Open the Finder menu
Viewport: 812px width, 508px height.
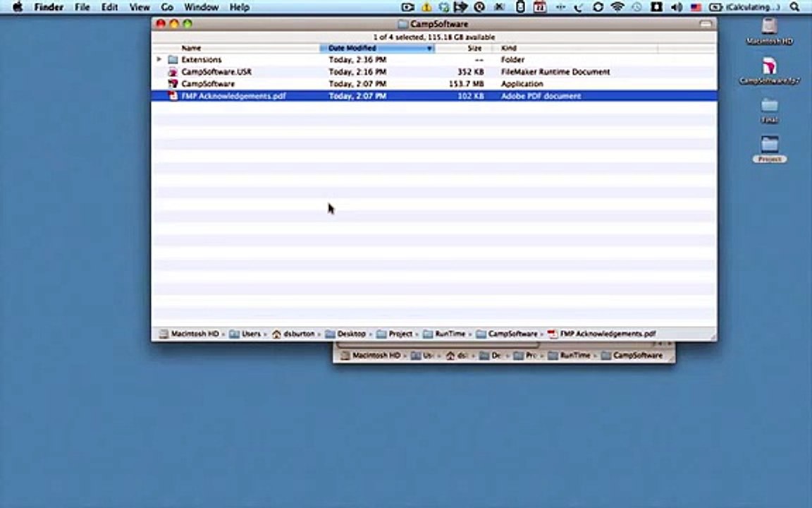coord(49,7)
